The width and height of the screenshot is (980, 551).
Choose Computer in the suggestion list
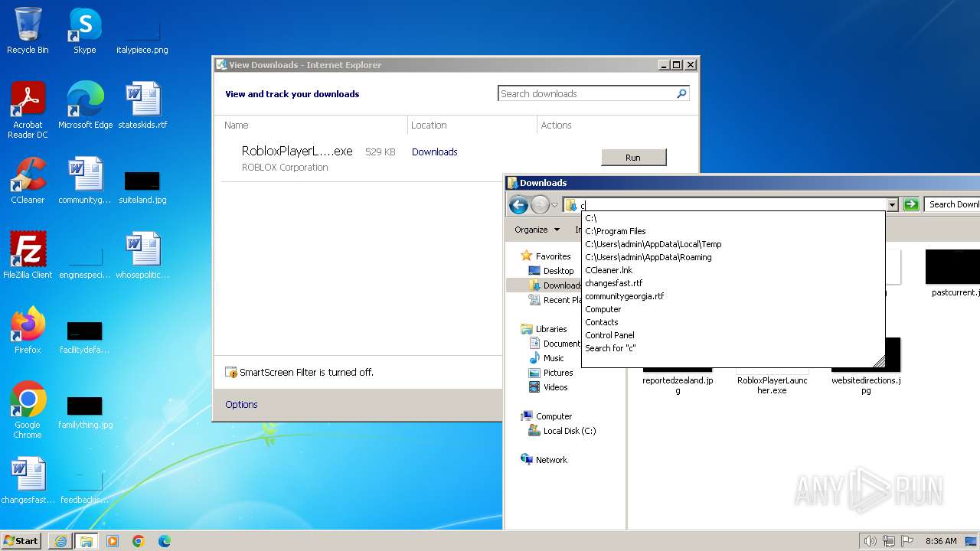(733, 309)
